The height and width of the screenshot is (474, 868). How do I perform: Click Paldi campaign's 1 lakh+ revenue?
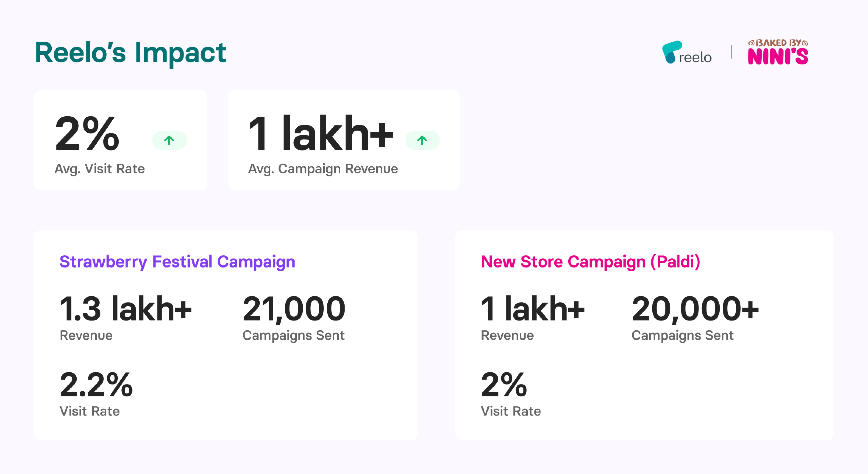tap(533, 308)
